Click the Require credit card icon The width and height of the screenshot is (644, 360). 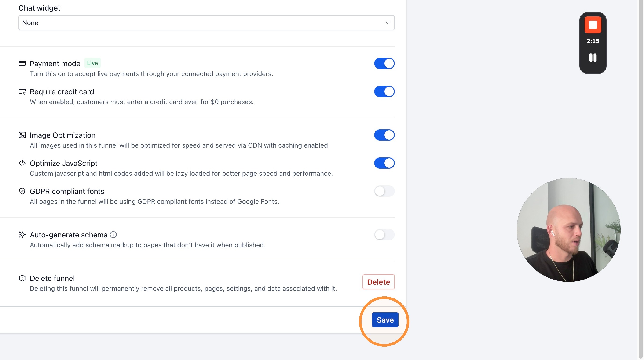point(22,92)
